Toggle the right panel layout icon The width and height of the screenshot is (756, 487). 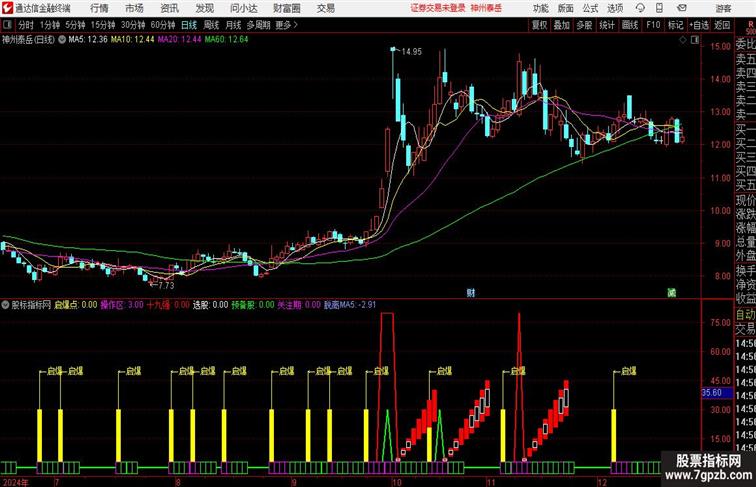tap(695, 40)
